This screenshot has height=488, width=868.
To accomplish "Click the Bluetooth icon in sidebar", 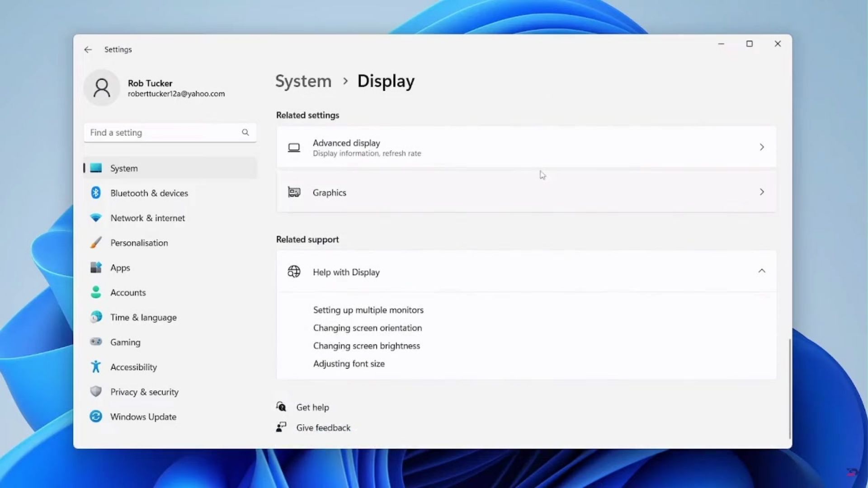I will point(96,193).
